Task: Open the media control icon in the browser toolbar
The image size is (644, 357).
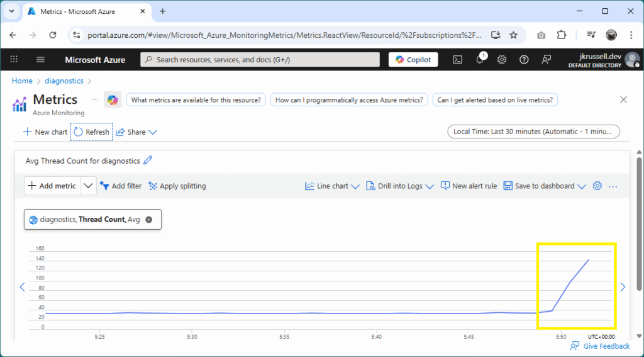Action: click(591, 35)
